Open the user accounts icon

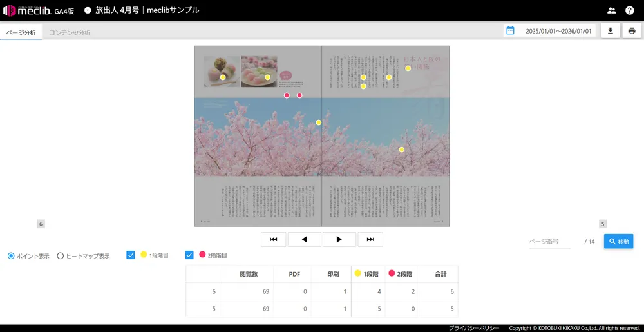point(611,10)
